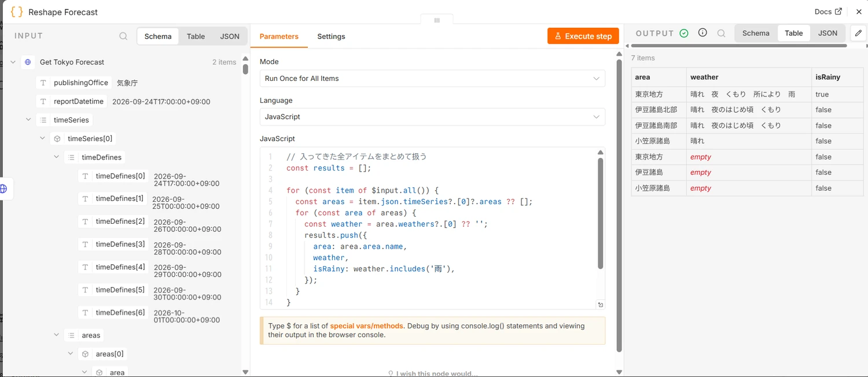The image size is (868, 377).
Task: Click the input panel scroll-down arrow
Action: 245,372
